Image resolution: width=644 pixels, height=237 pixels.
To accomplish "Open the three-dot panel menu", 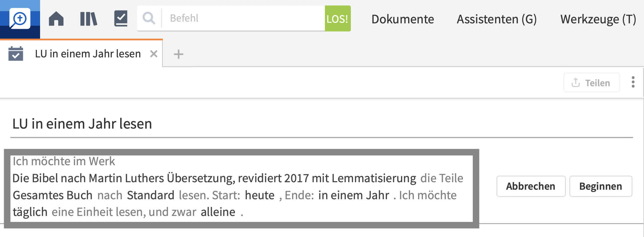I will (633, 82).
